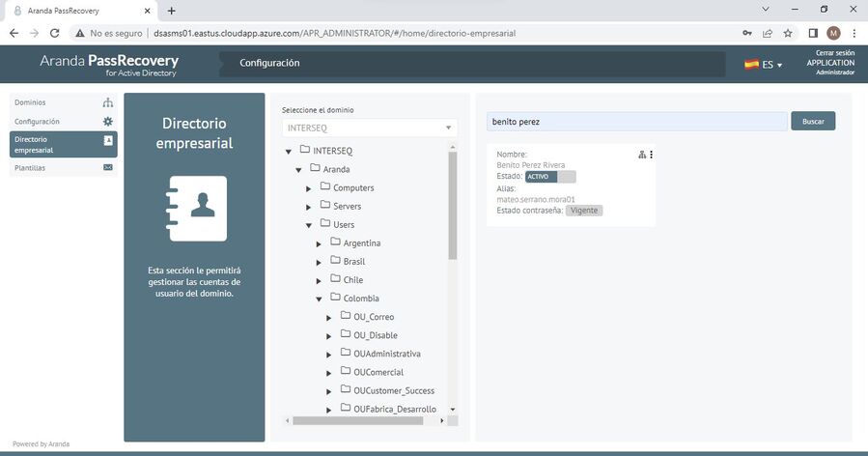Open the INTERSEQ domain dropdown
This screenshot has height=456, width=868.
[370, 128]
